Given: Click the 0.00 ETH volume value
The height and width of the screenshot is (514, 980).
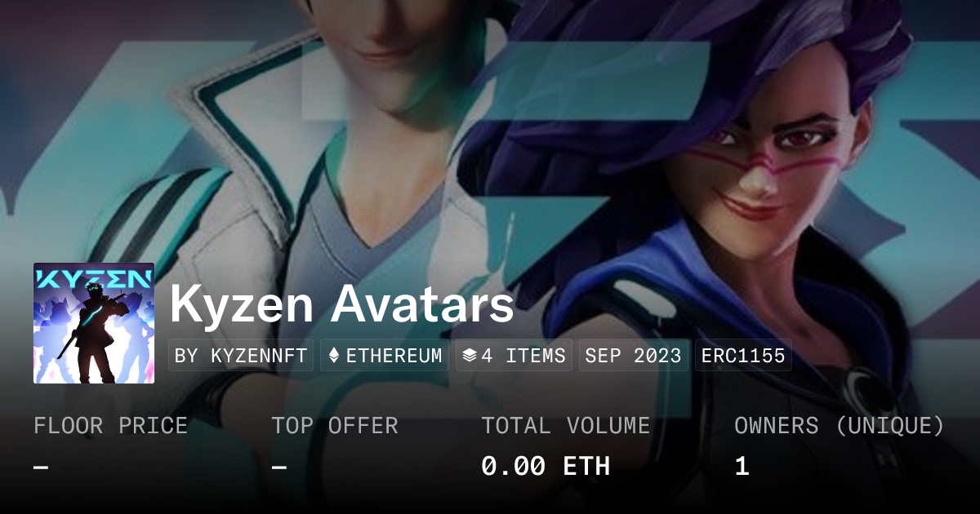Looking at the screenshot, I should (x=546, y=467).
